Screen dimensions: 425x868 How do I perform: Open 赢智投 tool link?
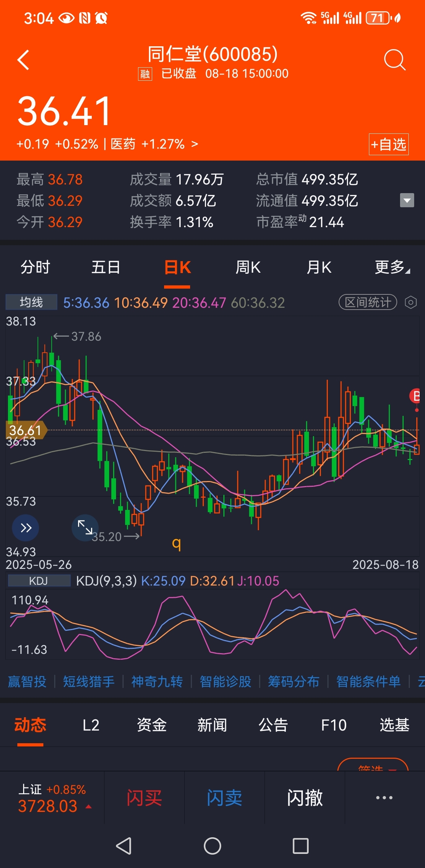27,681
